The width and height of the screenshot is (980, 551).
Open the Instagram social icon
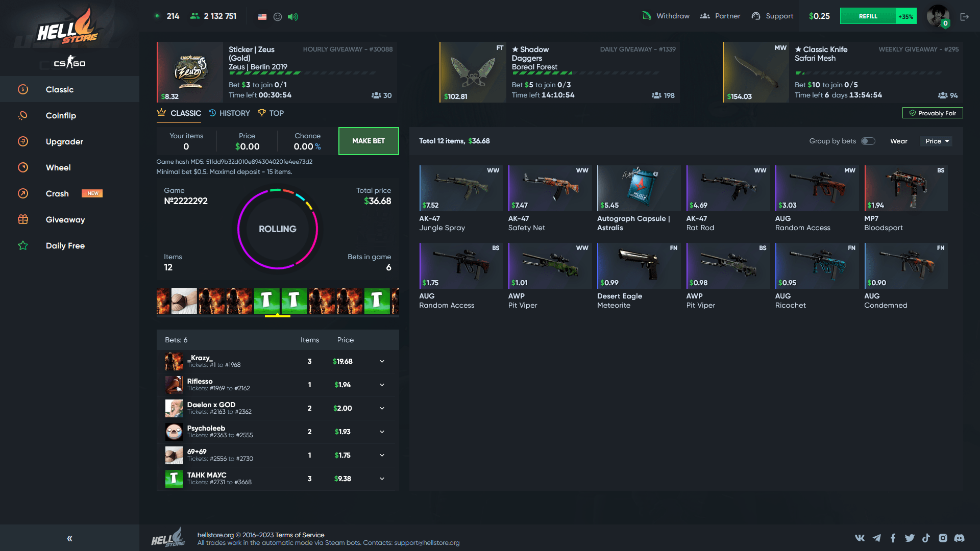(943, 538)
